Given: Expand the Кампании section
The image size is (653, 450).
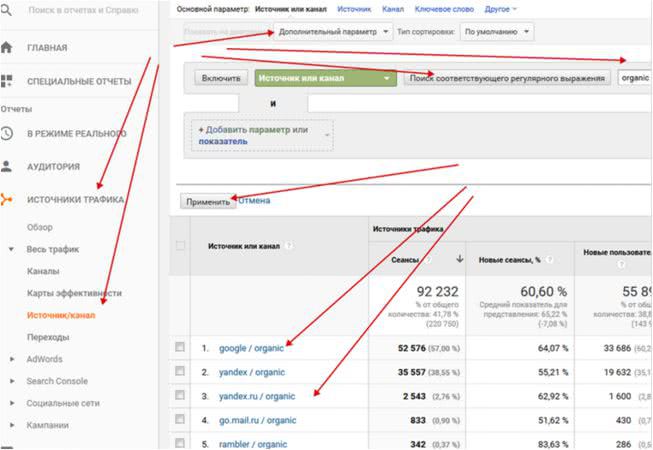Looking at the screenshot, I should [x=12, y=425].
